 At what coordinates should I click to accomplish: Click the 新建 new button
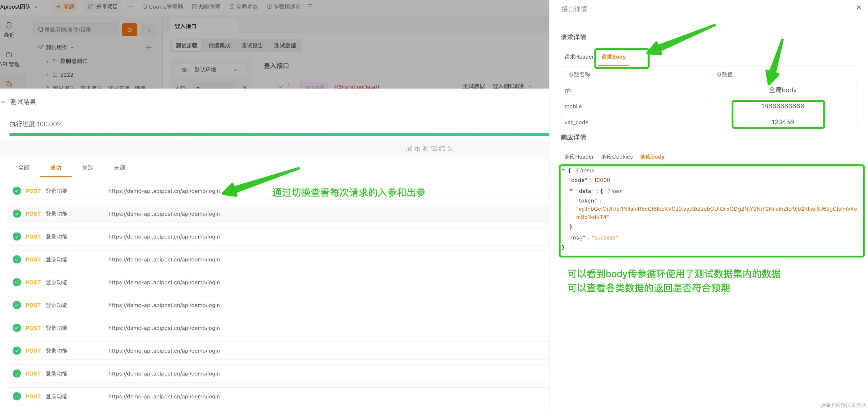point(65,7)
